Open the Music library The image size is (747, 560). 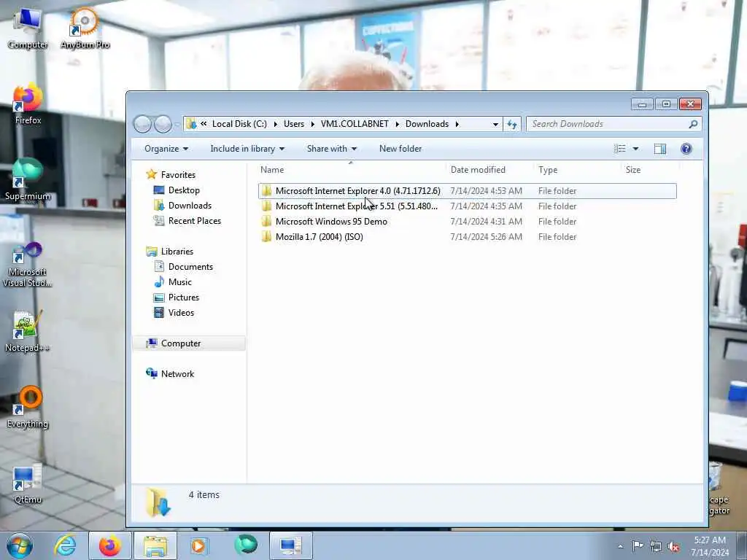[179, 282]
